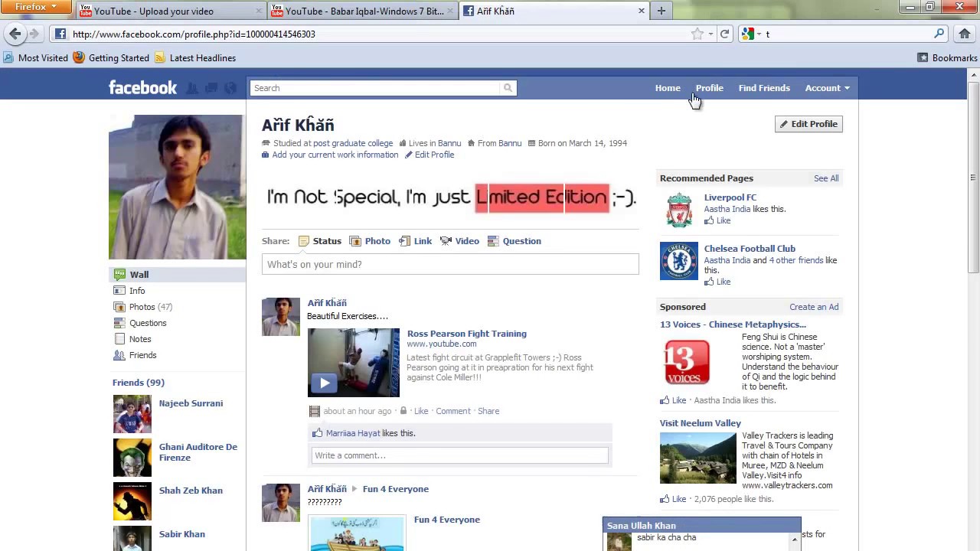
Task: Click the magnifier in Firefox search bar
Action: (939, 34)
